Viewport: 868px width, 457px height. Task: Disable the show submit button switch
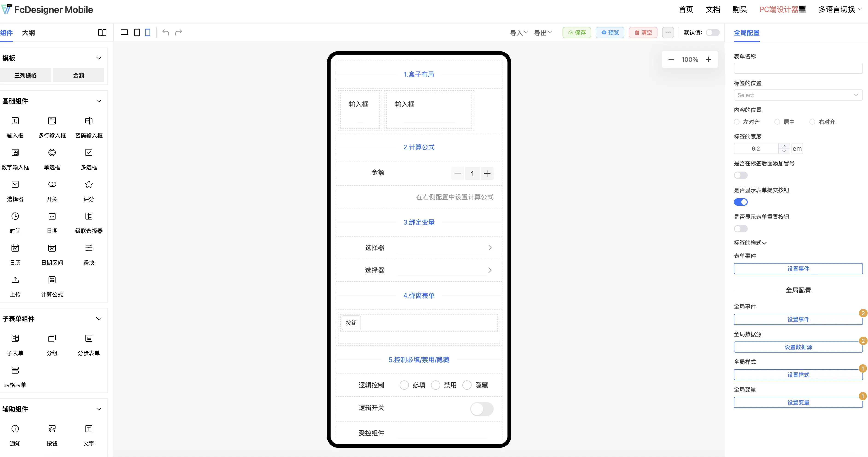pos(740,202)
